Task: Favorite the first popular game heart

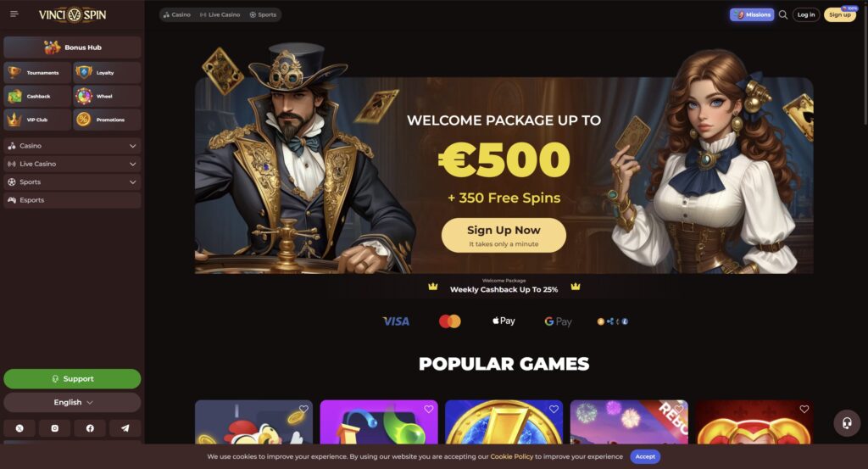Action: tap(304, 409)
